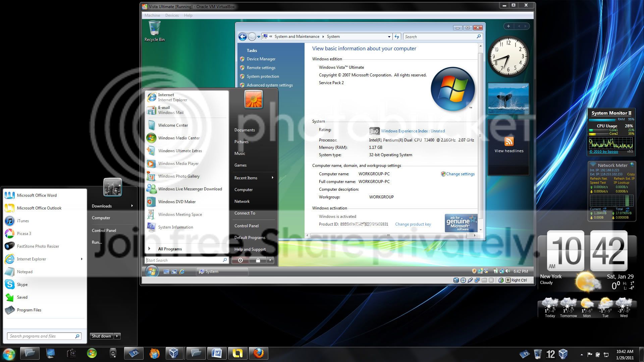Screen dimensions: 644x362
Task: Click the Vista Start orb in VirtualBox
Action: (x=152, y=271)
